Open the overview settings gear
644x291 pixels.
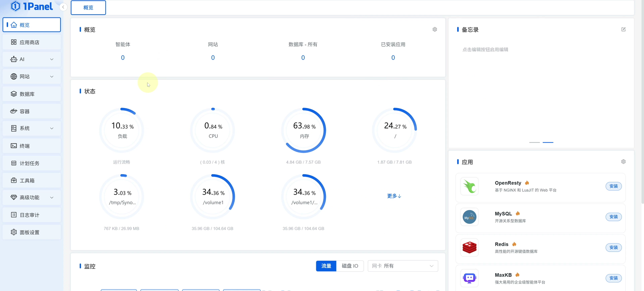pos(435,29)
